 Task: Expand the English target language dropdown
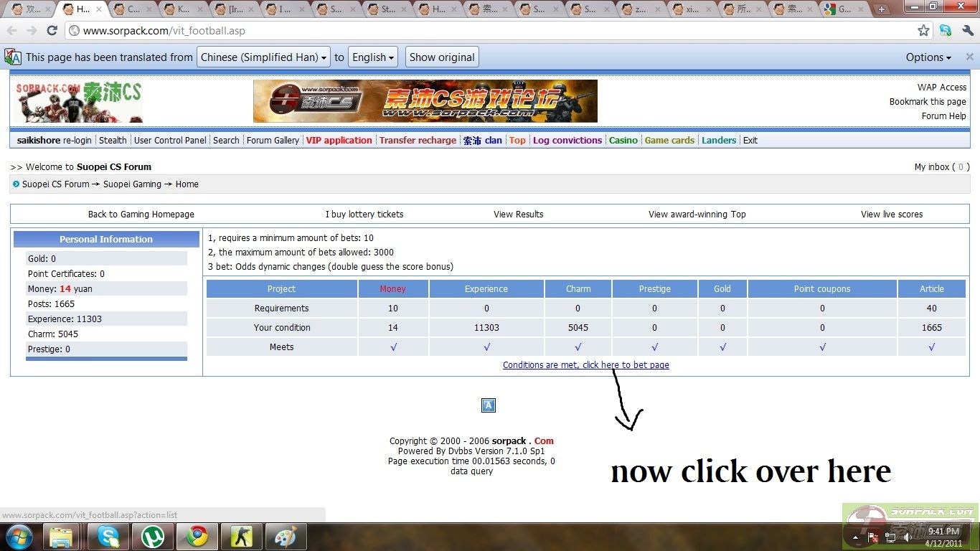point(373,57)
